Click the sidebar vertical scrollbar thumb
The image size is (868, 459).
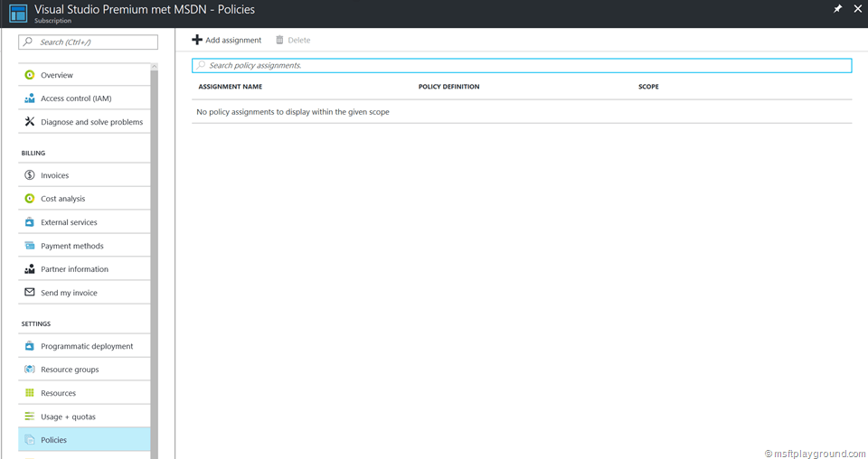coord(154,265)
